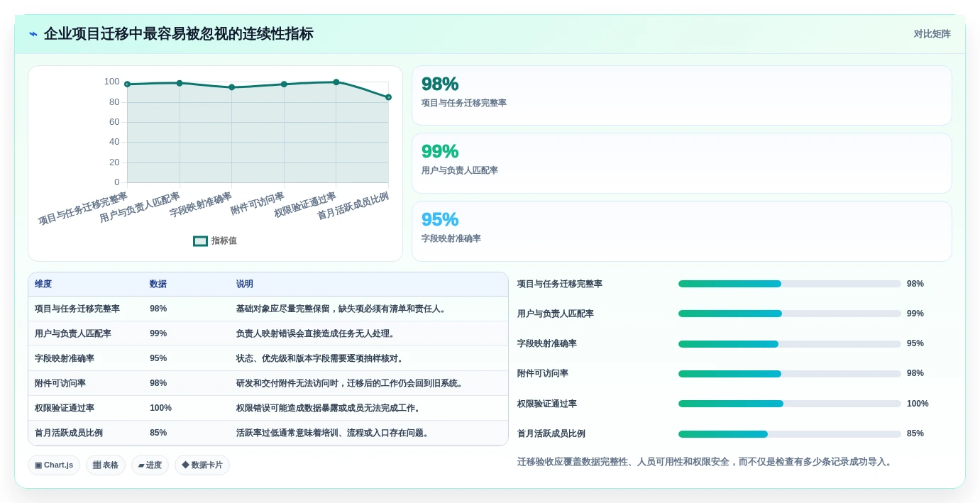Image resolution: width=980 pixels, height=503 pixels.
Task: Click the 进度 tag chip
Action: coord(150,465)
